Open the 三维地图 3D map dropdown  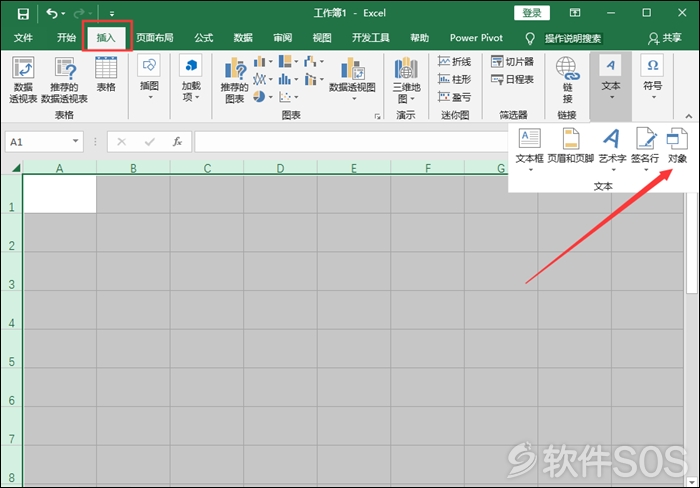406,80
